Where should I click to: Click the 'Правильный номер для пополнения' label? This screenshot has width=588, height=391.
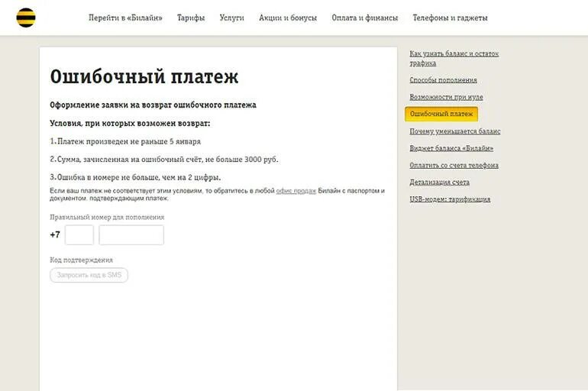click(x=107, y=217)
